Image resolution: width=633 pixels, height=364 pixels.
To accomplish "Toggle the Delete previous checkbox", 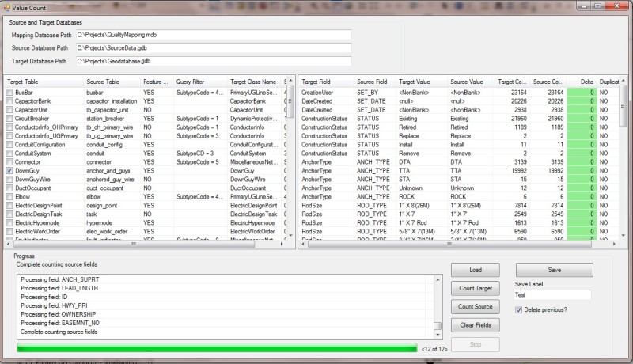I will (518, 309).
